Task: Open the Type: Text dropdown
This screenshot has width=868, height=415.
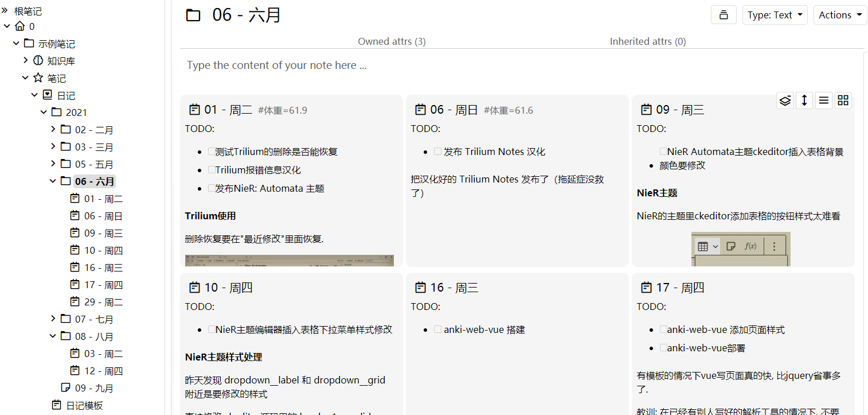Action: pyautogui.click(x=775, y=15)
